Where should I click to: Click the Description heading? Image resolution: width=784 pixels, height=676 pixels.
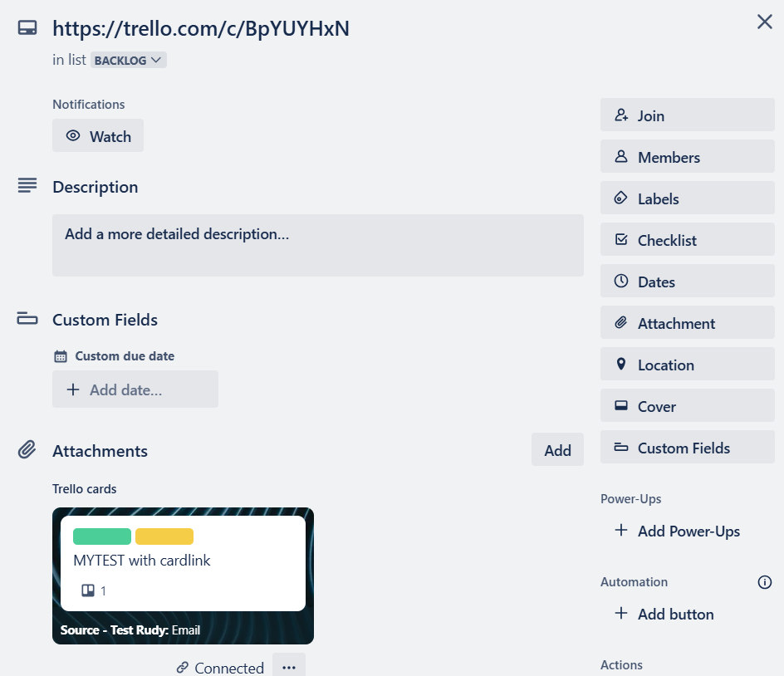(x=95, y=187)
